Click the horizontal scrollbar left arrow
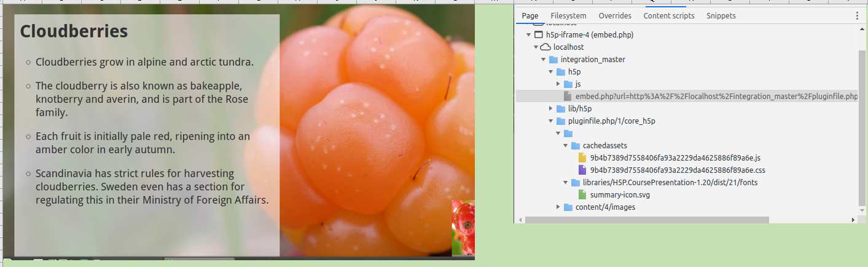 [x=520, y=220]
